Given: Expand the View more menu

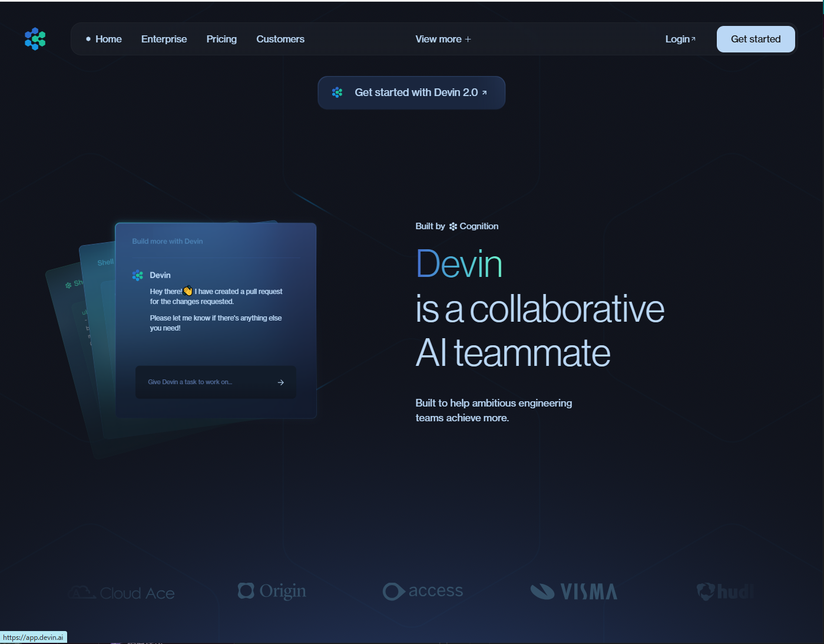Looking at the screenshot, I should (x=443, y=39).
